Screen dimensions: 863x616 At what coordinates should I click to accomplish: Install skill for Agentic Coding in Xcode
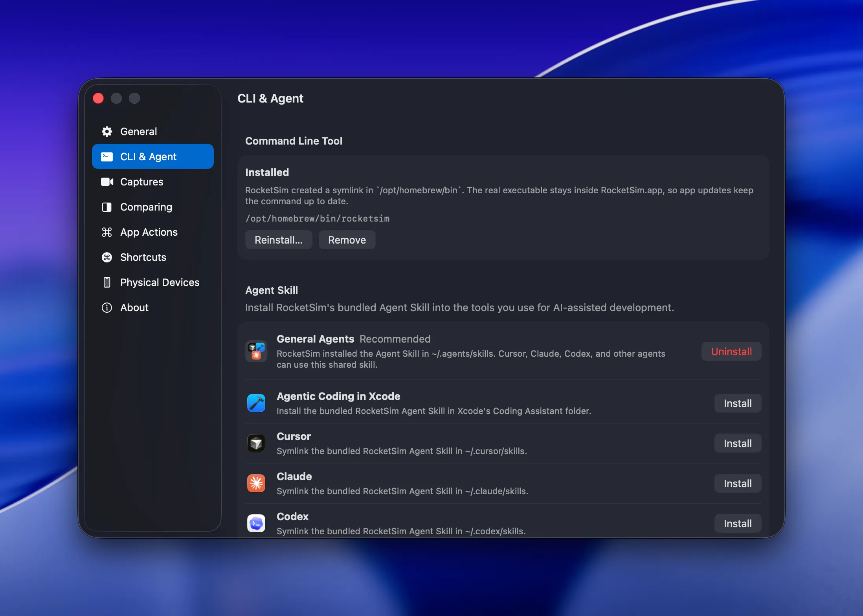coord(738,403)
